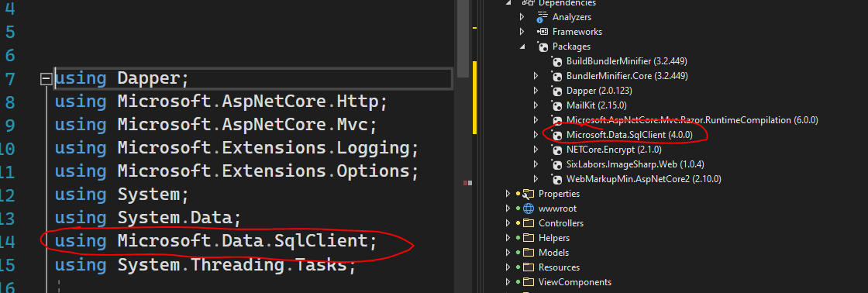The height and width of the screenshot is (293, 868).
Task: Click the SixLabors.ImageSharp.Web package icon
Action: pyautogui.click(x=556, y=164)
